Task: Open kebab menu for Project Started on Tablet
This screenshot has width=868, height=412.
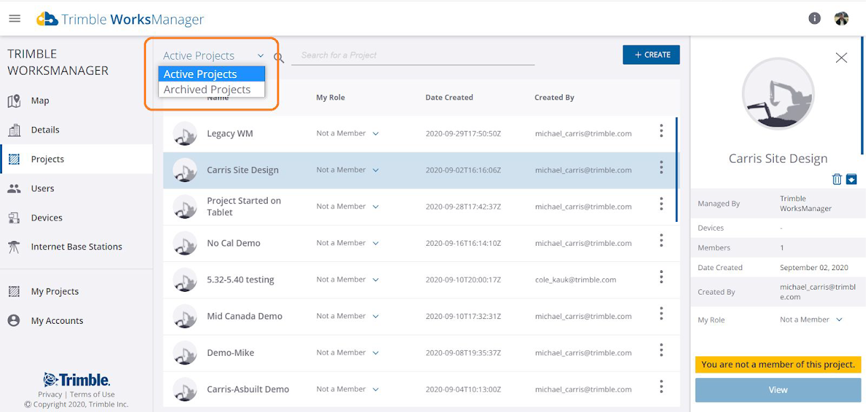Action: (661, 204)
